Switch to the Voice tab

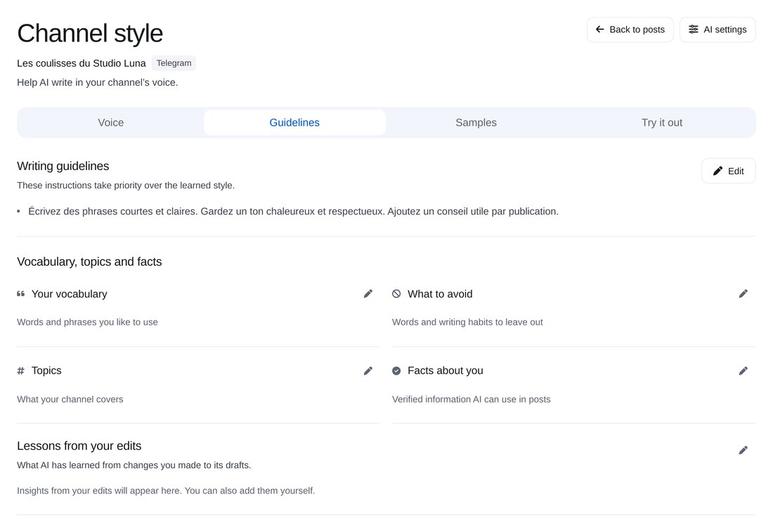click(x=110, y=123)
